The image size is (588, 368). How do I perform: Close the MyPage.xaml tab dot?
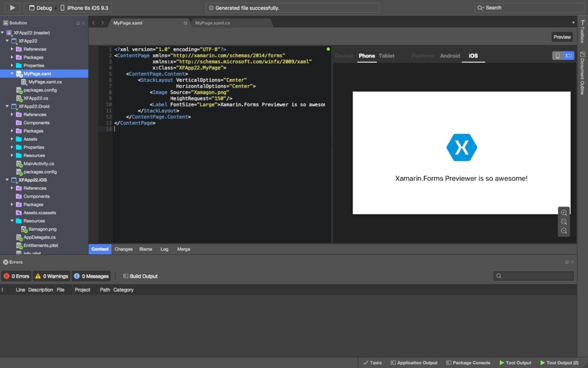click(185, 23)
